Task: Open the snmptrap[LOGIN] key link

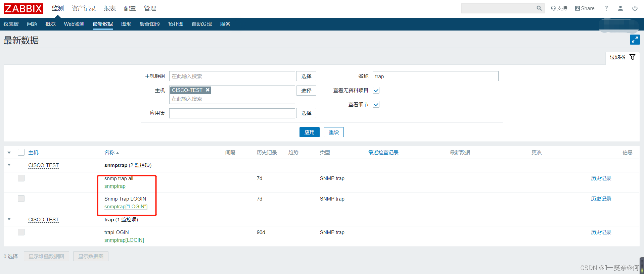Action: tap(124, 240)
